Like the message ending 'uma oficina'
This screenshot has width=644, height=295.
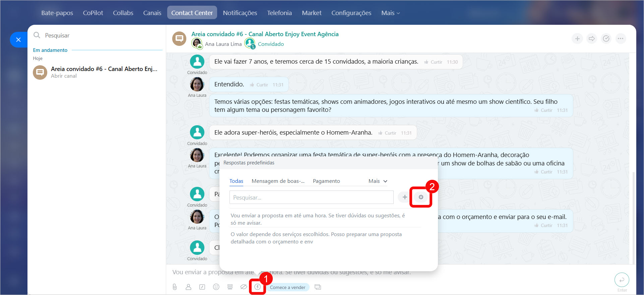(543, 172)
